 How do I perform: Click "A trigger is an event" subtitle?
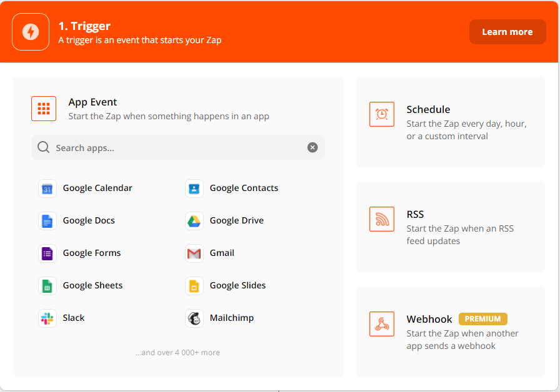140,40
